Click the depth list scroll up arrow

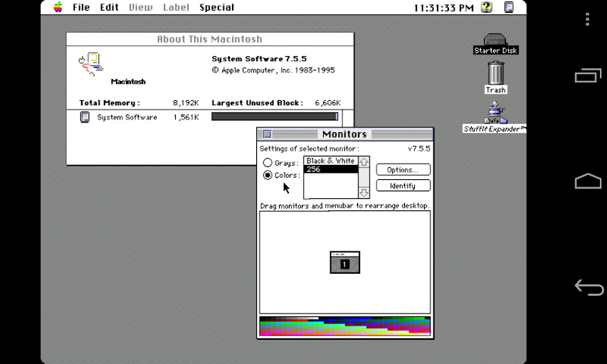point(364,162)
